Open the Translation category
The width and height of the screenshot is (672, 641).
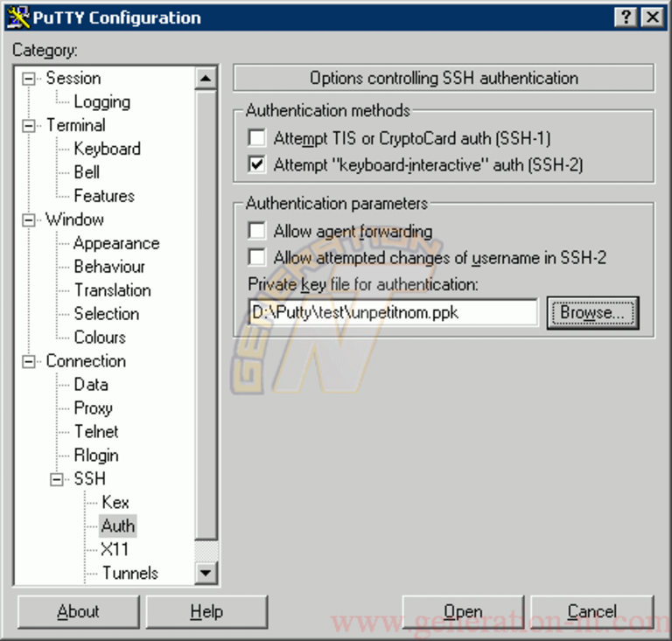click(112, 290)
